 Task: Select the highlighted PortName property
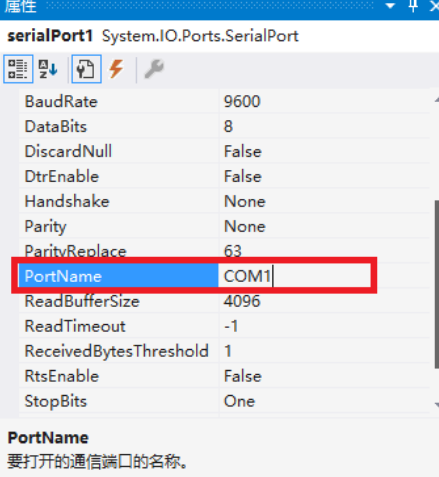point(118,276)
